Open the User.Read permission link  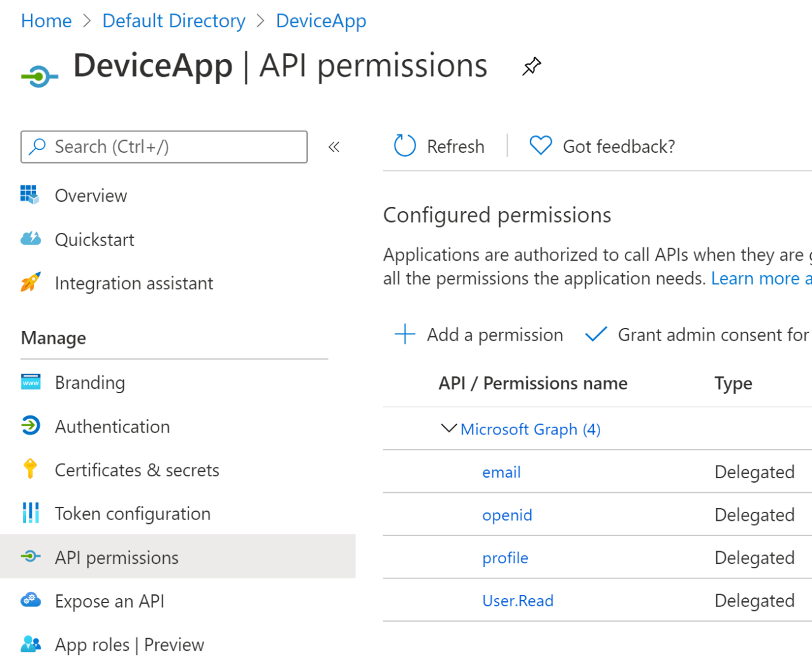click(518, 601)
